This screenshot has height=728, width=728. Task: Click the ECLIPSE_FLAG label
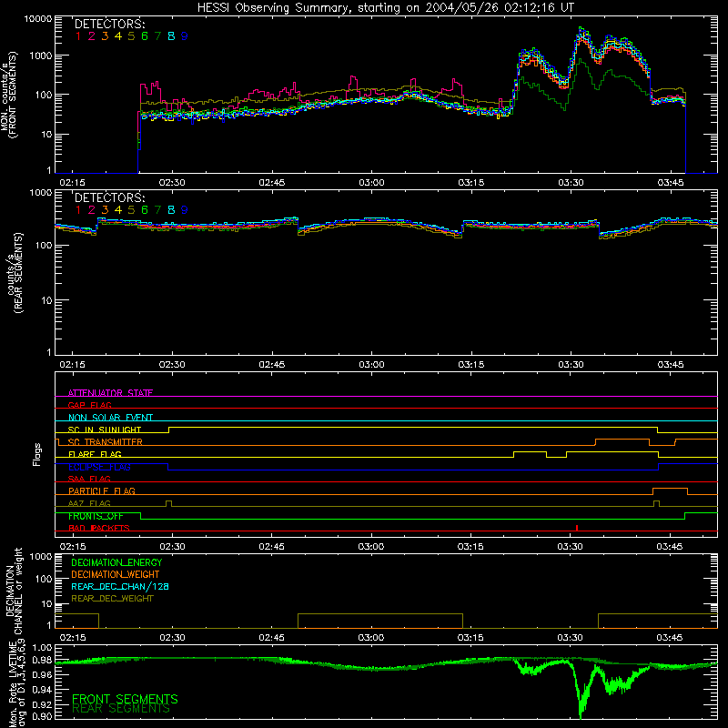coord(99,467)
